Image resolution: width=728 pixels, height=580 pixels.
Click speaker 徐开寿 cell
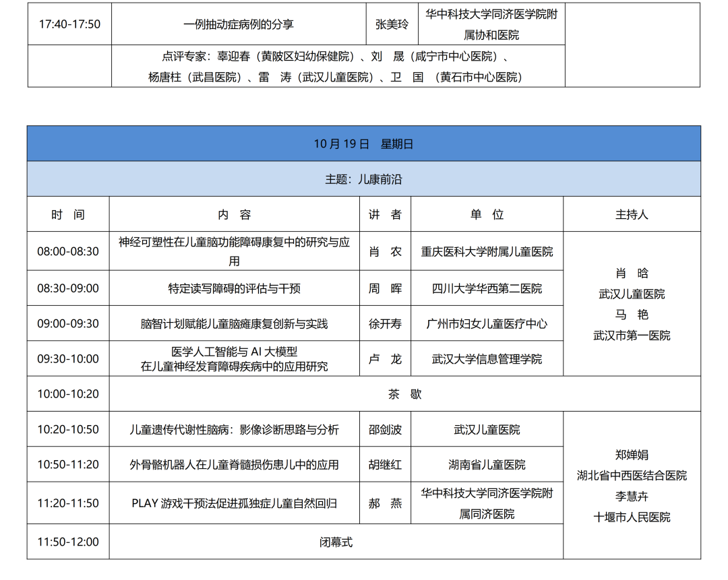[x=385, y=323]
